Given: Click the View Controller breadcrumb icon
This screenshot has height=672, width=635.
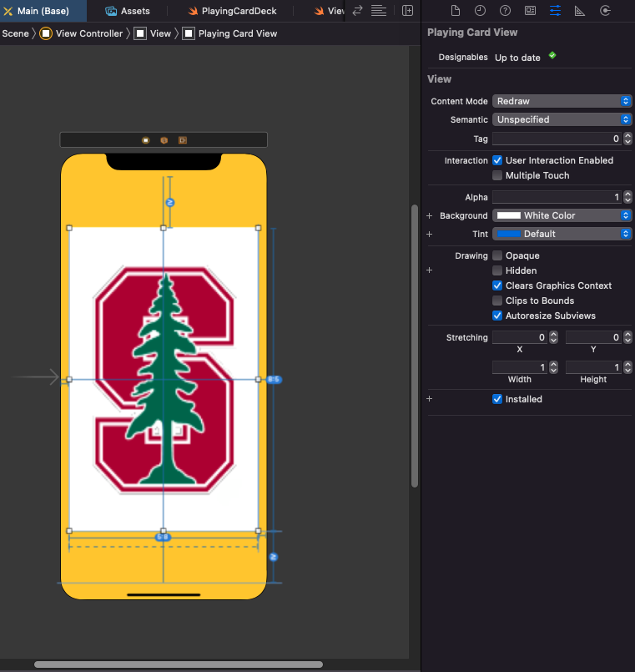Looking at the screenshot, I should click(x=46, y=33).
